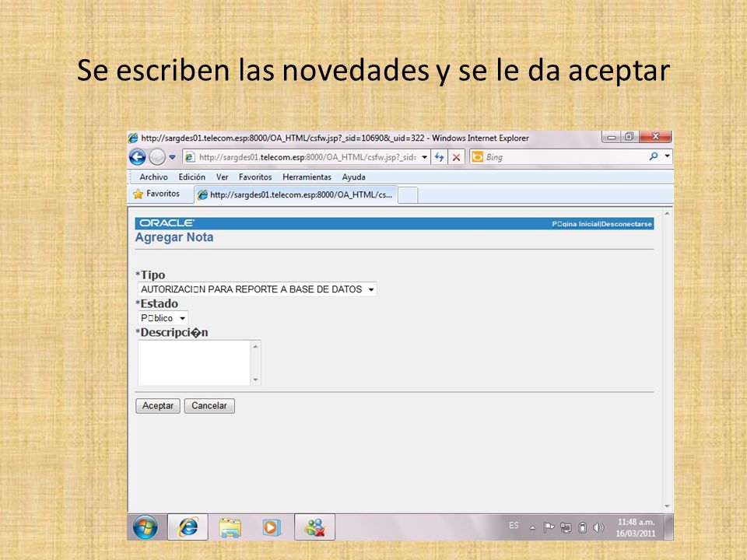Open the Estado Público dropdown
The image size is (747, 560).
coord(163,318)
